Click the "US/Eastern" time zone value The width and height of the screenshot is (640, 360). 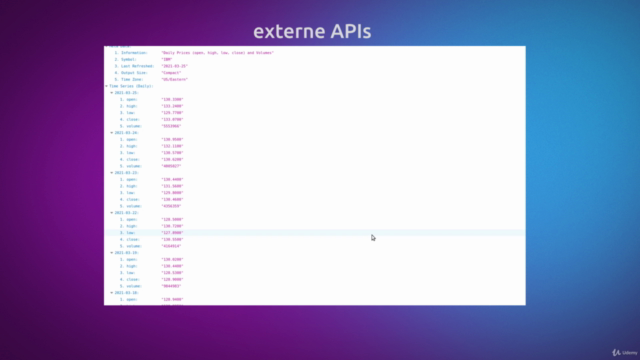175,79
